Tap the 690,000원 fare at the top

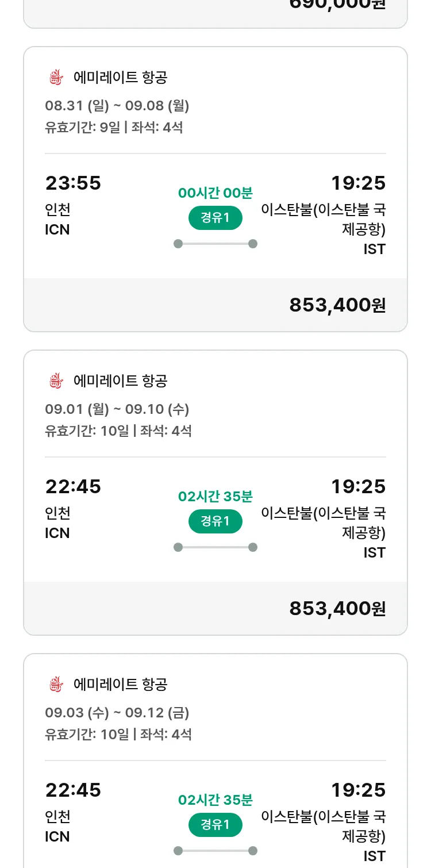tap(337, 5)
